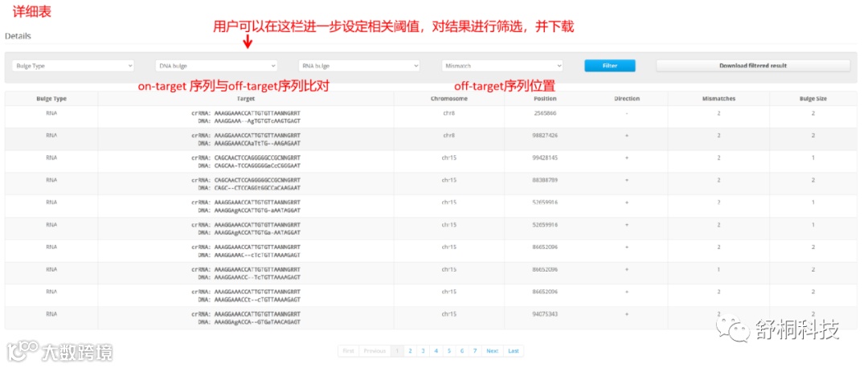
Task: Open the Bulge Type dropdown
Action: tap(72, 65)
